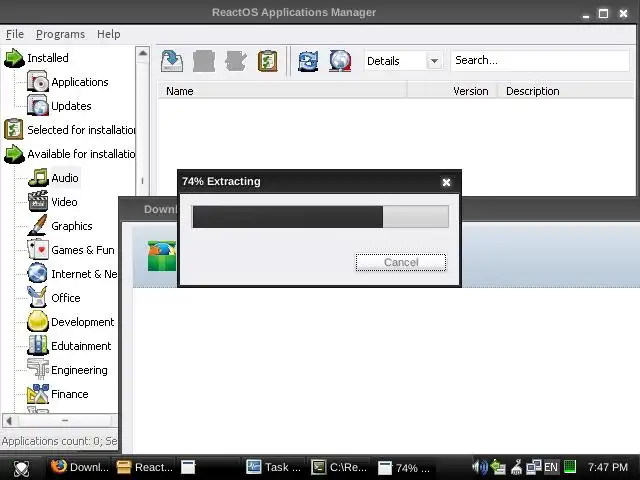
Task: Click the horizontal scrollbar left arrow
Action: click(9, 420)
